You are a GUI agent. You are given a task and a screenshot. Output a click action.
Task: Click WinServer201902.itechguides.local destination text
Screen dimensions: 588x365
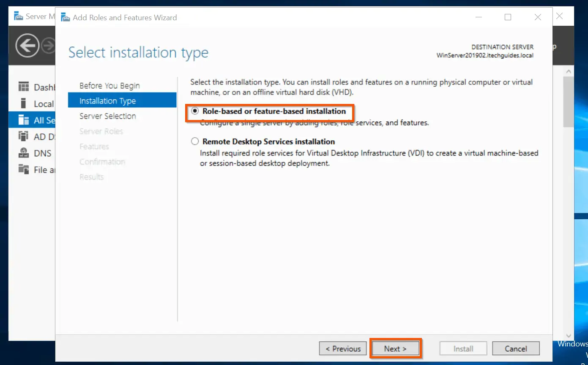tap(485, 55)
